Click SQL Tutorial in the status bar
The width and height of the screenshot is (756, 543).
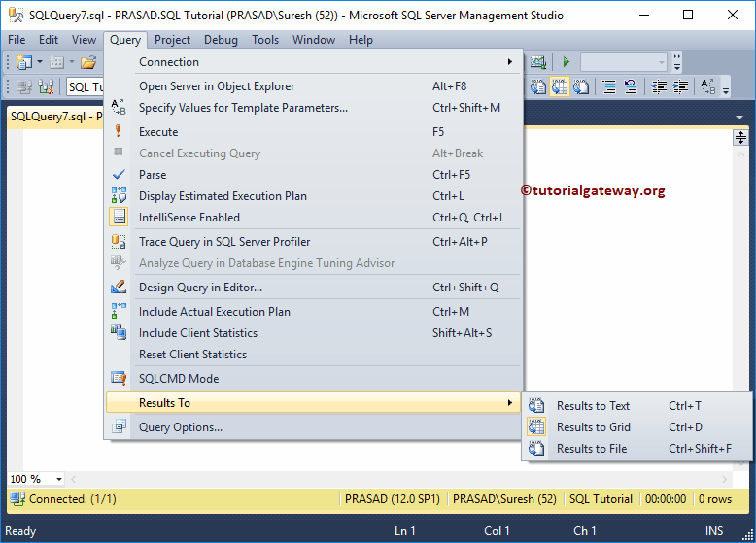tap(601, 499)
